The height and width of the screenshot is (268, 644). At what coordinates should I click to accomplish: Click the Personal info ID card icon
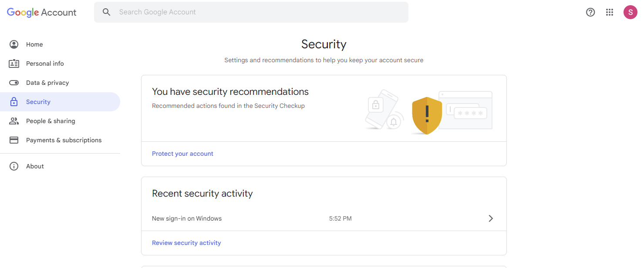[14, 64]
